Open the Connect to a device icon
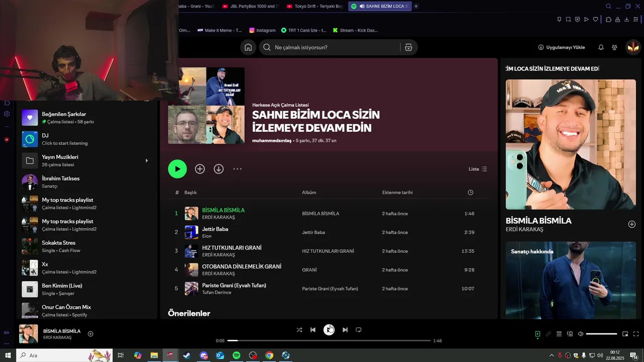644x362 pixels. coord(570,334)
